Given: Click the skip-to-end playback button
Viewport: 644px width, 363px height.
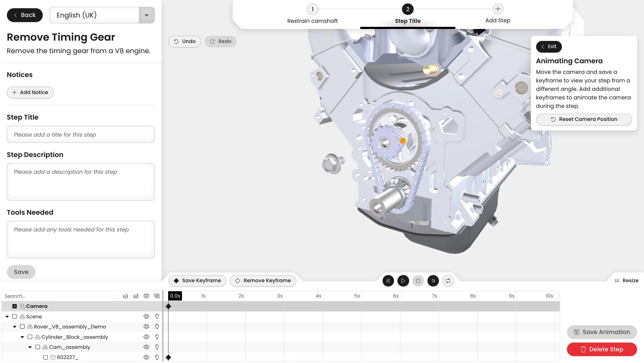Looking at the screenshot, I should click(x=433, y=281).
